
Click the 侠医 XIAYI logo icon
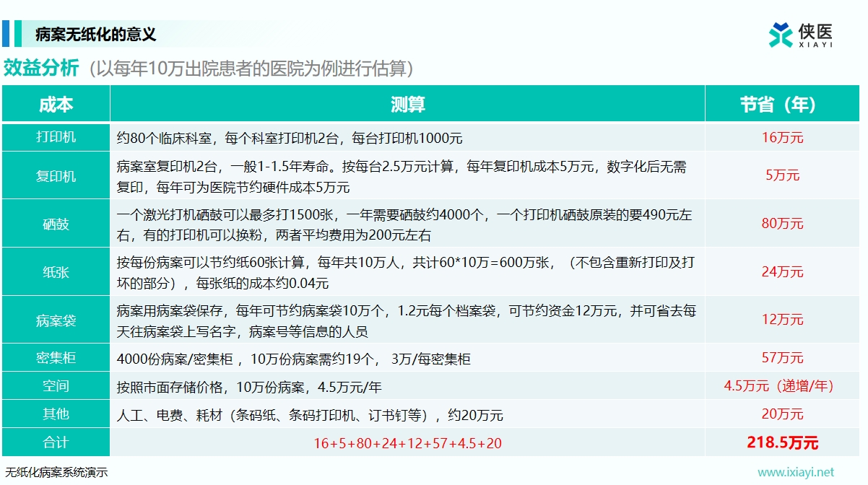pos(781,34)
